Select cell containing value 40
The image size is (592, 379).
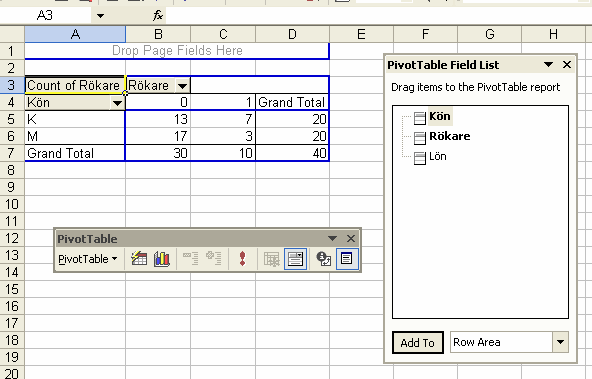[292, 153]
